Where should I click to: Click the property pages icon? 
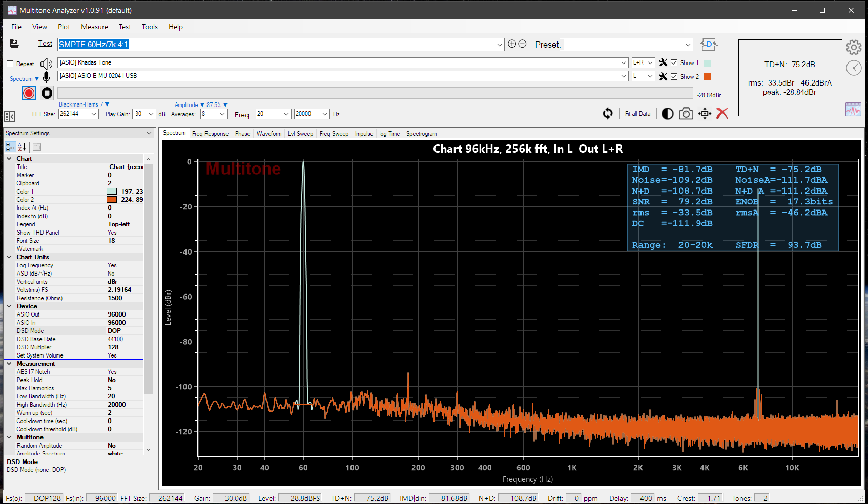[37, 147]
